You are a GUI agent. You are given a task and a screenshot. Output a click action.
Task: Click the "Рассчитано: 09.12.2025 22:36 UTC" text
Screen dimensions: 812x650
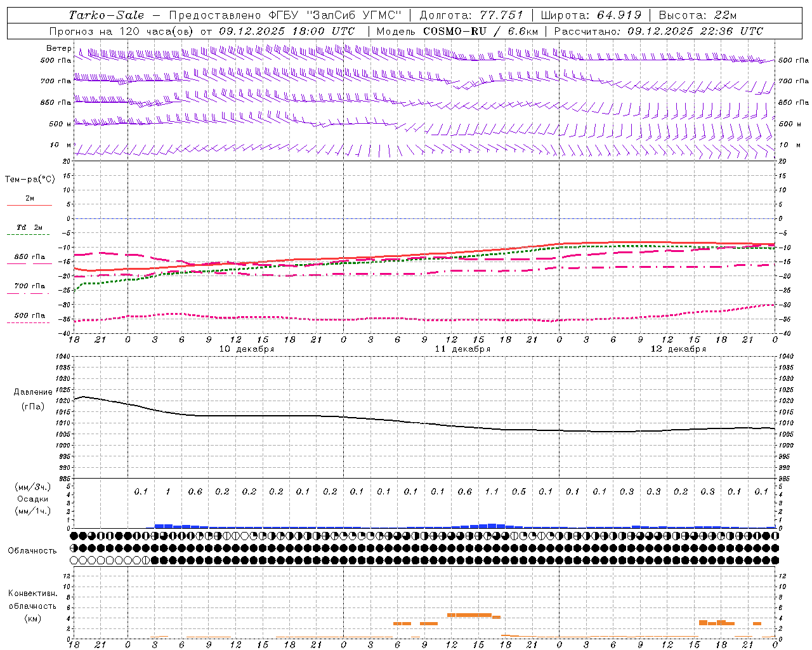(658, 31)
